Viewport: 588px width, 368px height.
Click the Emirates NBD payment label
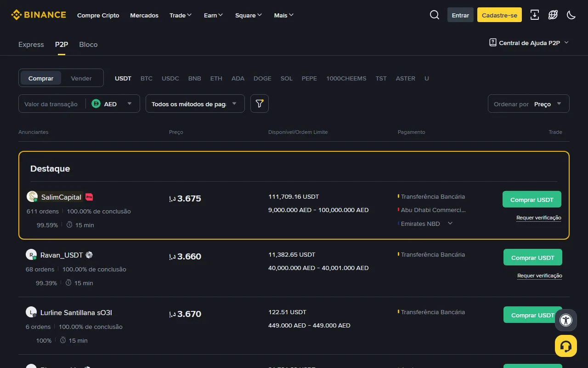click(x=420, y=224)
